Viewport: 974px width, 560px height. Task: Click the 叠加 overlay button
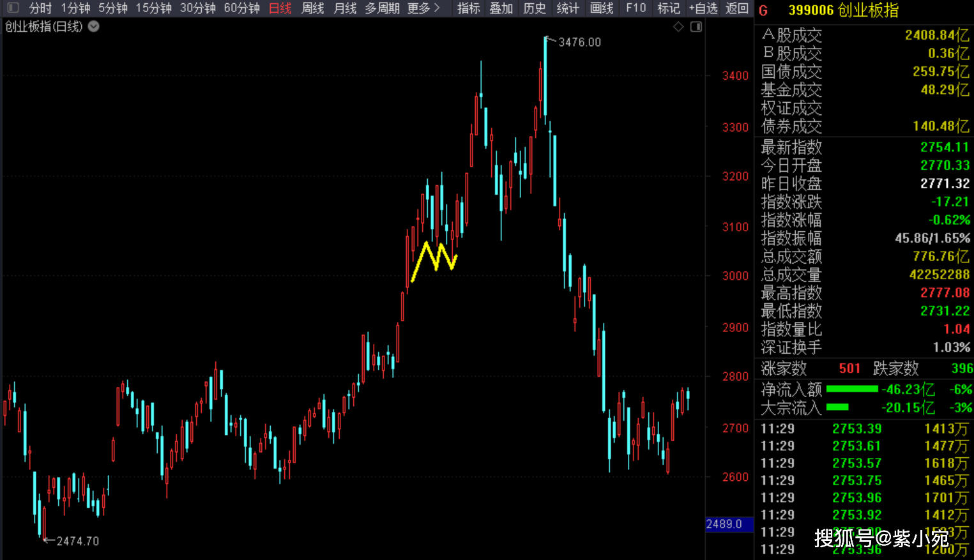pos(501,8)
